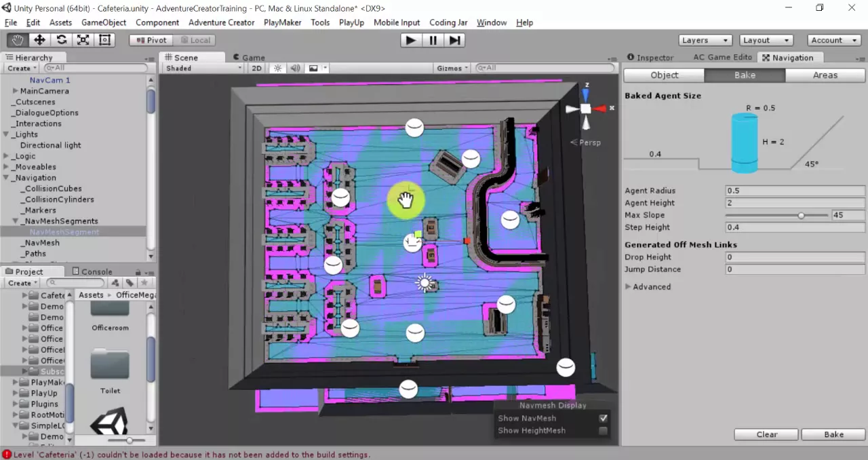Open Hierarchy Create dropdown
Viewport: 868px width, 460px height.
pos(22,68)
